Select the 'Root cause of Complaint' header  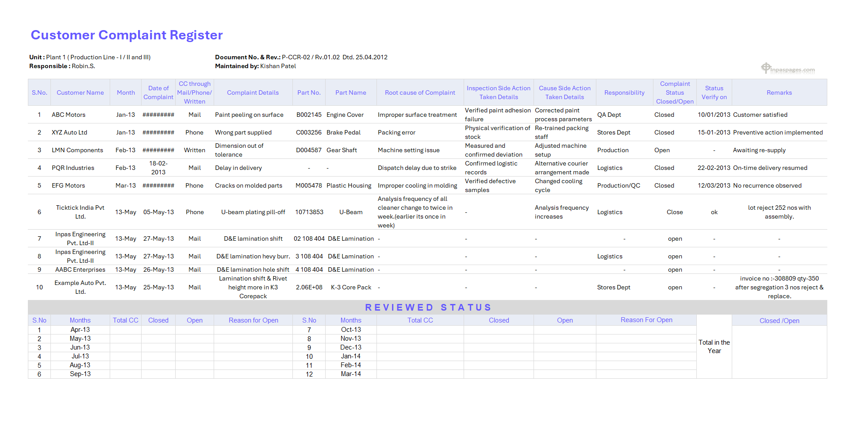[x=419, y=92]
